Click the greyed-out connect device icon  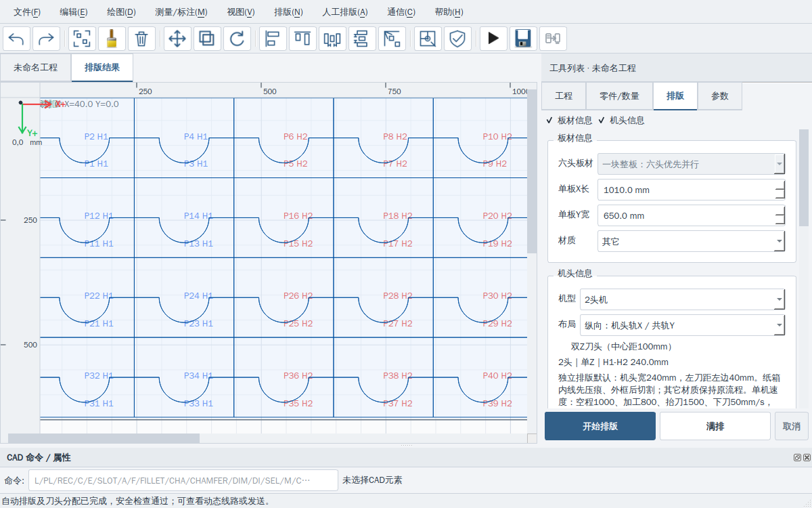click(553, 39)
